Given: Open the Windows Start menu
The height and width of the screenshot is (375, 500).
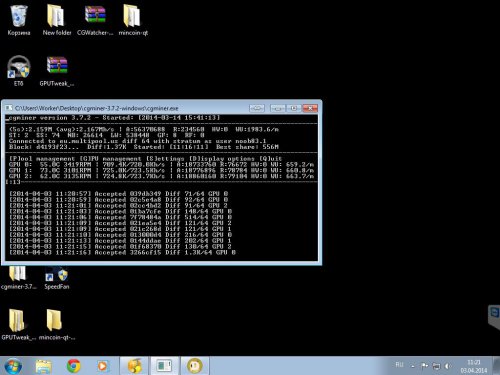Looking at the screenshot, I should point(13,366).
